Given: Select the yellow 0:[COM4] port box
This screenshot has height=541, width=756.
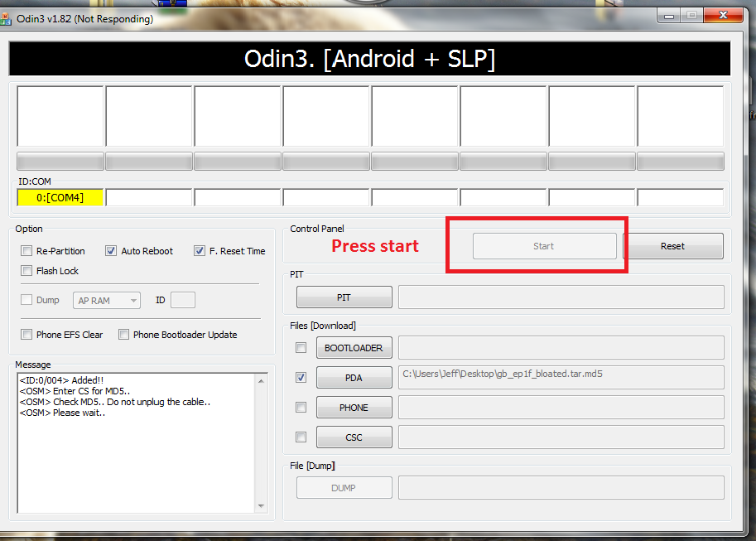Looking at the screenshot, I should [x=60, y=197].
